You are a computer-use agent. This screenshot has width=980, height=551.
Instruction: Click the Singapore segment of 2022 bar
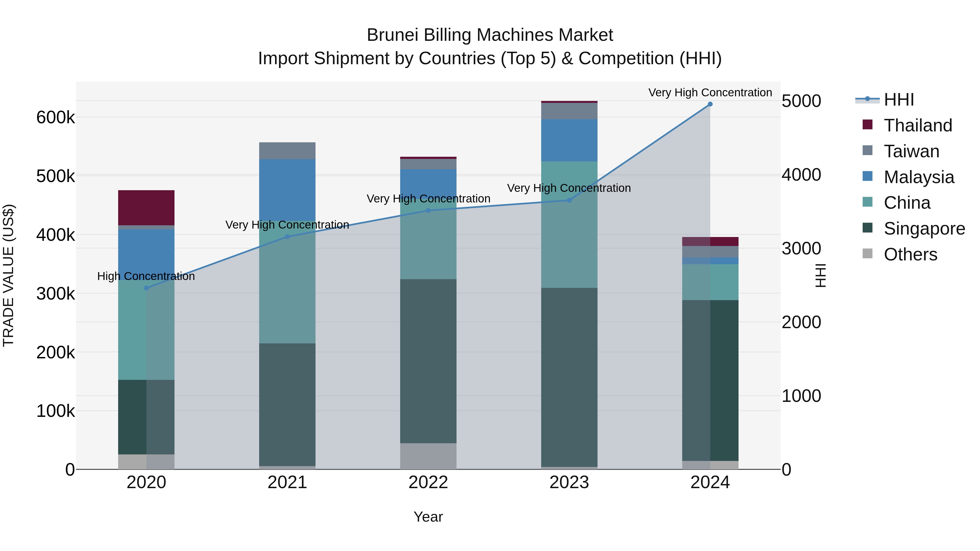pyautogui.click(x=428, y=361)
